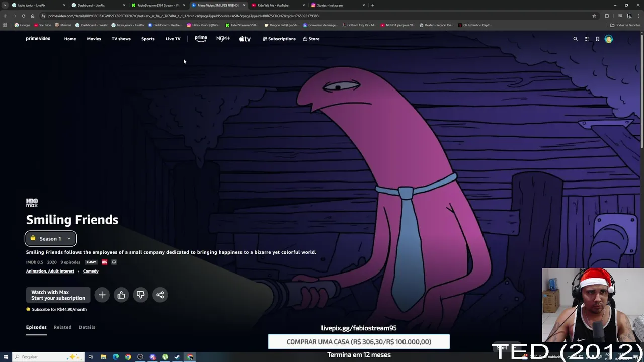Open File Explorer from taskbar
The width and height of the screenshot is (644, 362).
click(x=103, y=357)
